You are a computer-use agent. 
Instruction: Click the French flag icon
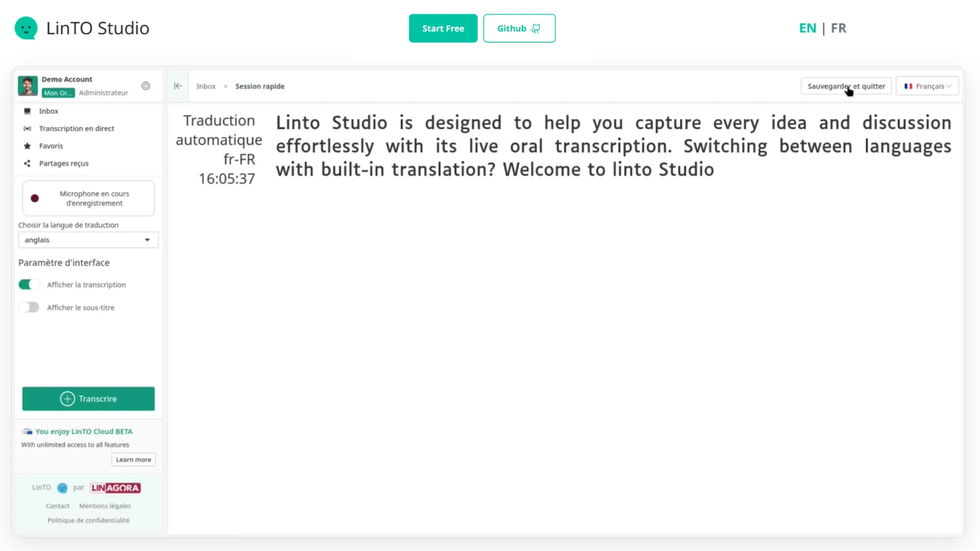click(908, 86)
